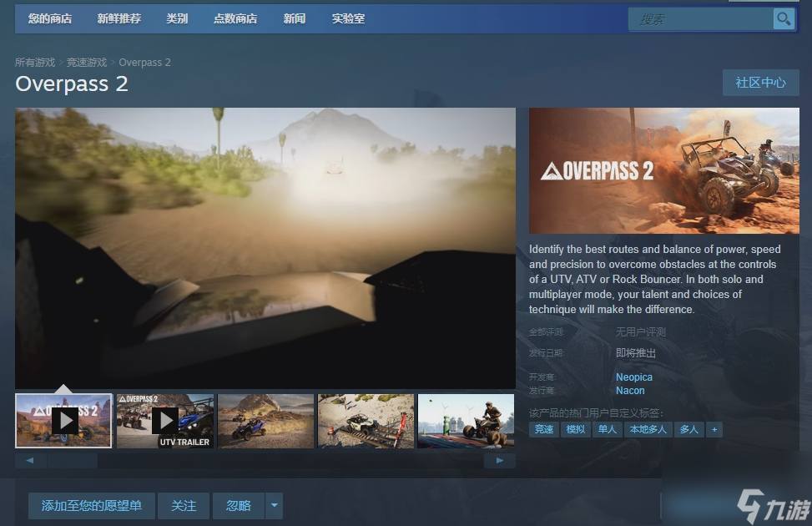This screenshot has height=526, width=812.
Task: Click the media strip scrollbar handle
Action: pyautogui.click(x=72, y=461)
